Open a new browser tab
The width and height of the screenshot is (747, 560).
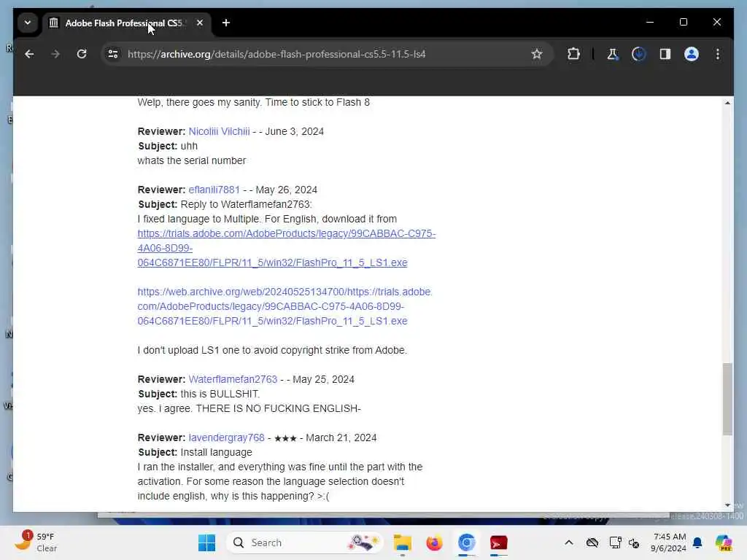point(226,23)
